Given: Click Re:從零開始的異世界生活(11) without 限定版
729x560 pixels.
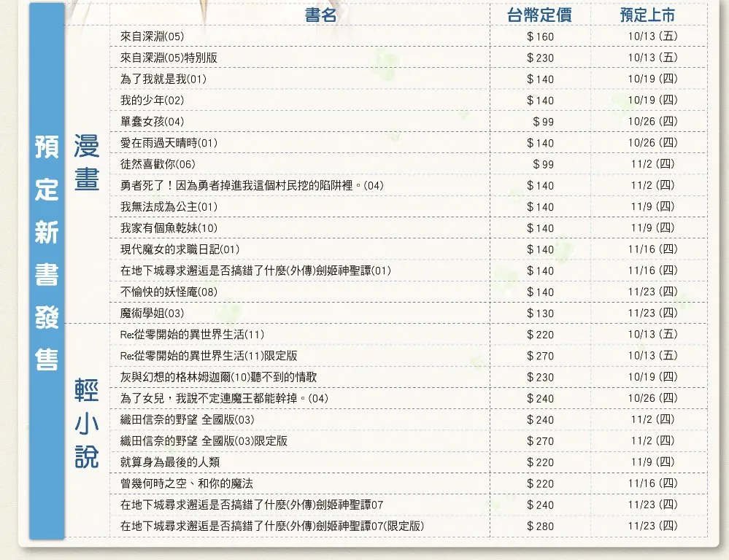Looking at the screenshot, I should point(192,335).
